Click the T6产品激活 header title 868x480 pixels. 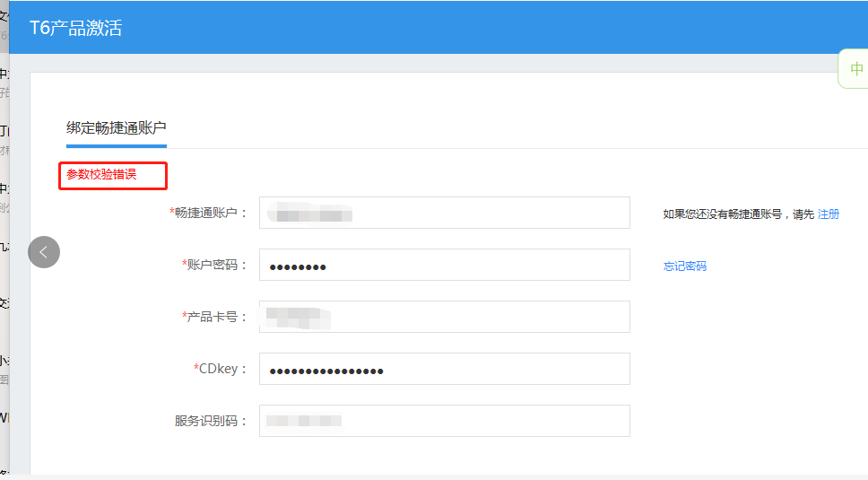coord(75,28)
